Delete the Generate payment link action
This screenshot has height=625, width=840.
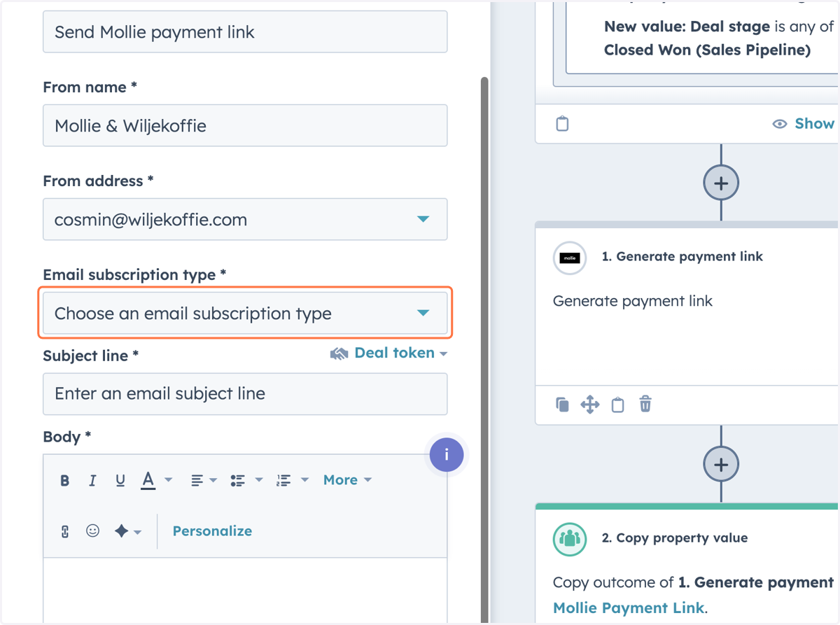645,404
